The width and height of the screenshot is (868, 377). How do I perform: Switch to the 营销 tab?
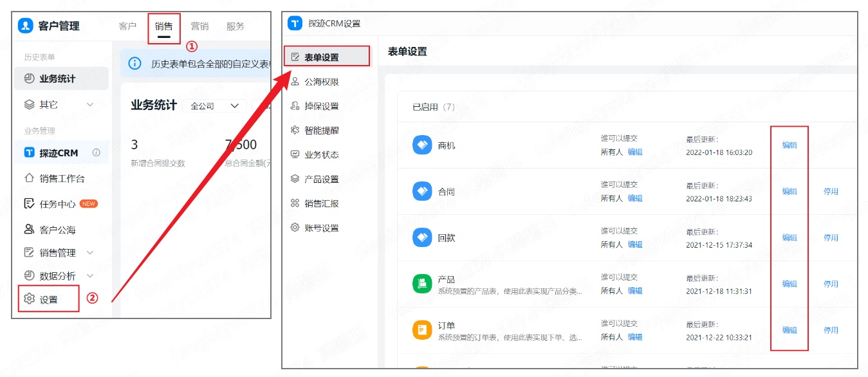(x=199, y=26)
